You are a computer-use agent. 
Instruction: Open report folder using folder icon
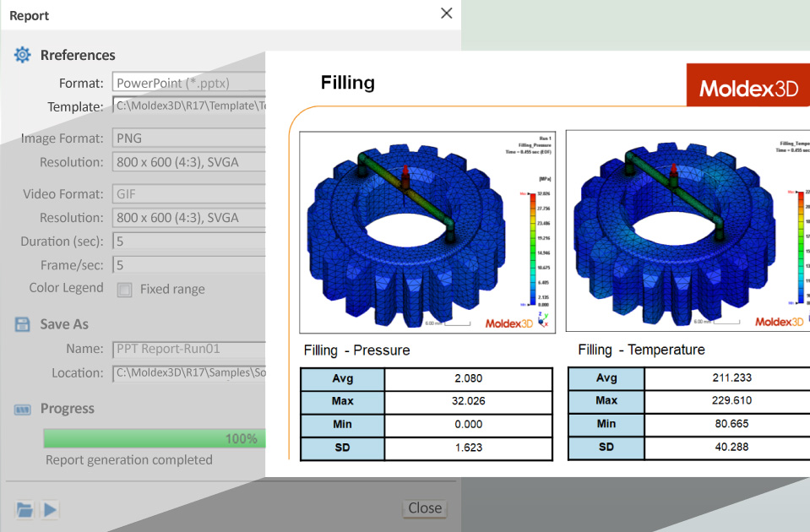pyautogui.click(x=24, y=509)
